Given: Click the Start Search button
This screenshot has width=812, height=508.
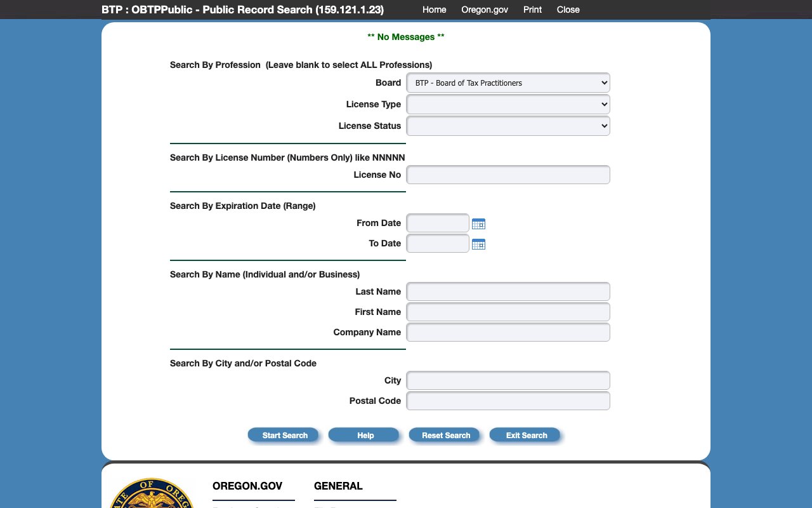Looking at the screenshot, I should pos(283,435).
